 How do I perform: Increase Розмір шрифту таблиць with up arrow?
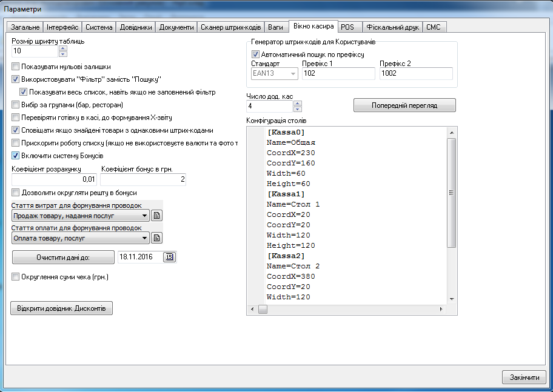point(63,48)
